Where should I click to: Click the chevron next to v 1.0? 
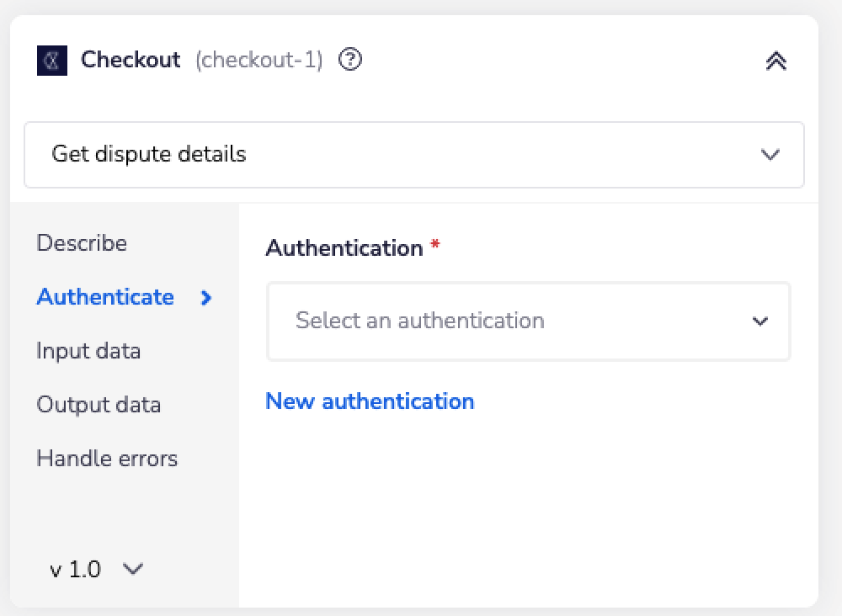tap(132, 570)
